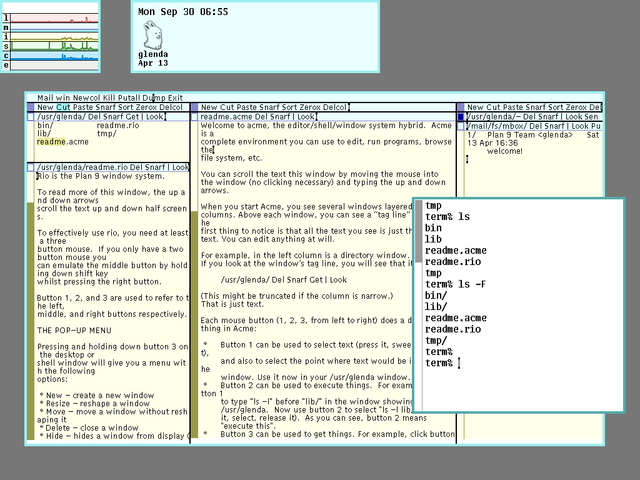
Task: Click Del in the /usr/glenda/ directory tag
Action: click(x=95, y=117)
